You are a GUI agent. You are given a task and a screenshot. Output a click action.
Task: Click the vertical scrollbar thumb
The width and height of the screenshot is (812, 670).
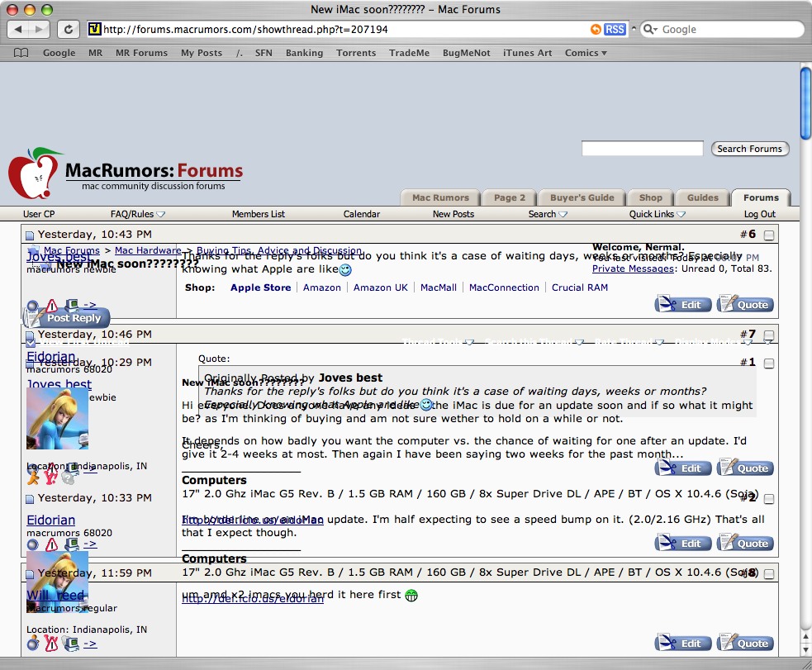(x=805, y=103)
